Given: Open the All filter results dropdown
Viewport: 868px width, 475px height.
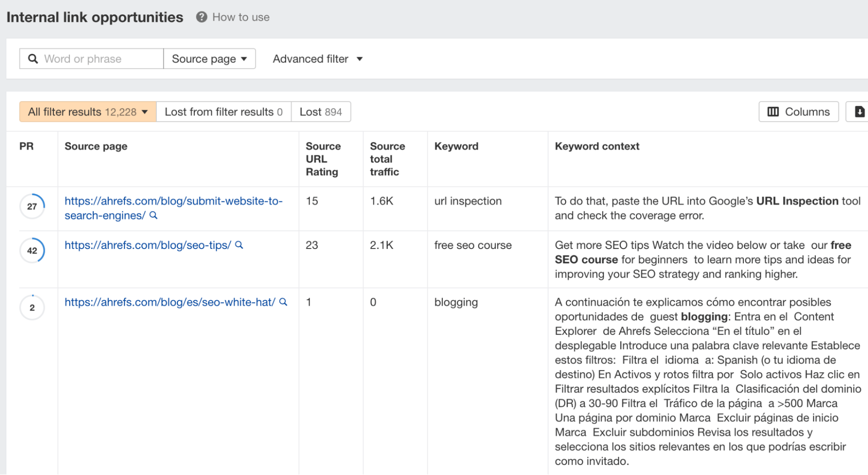Looking at the screenshot, I should tap(87, 111).
